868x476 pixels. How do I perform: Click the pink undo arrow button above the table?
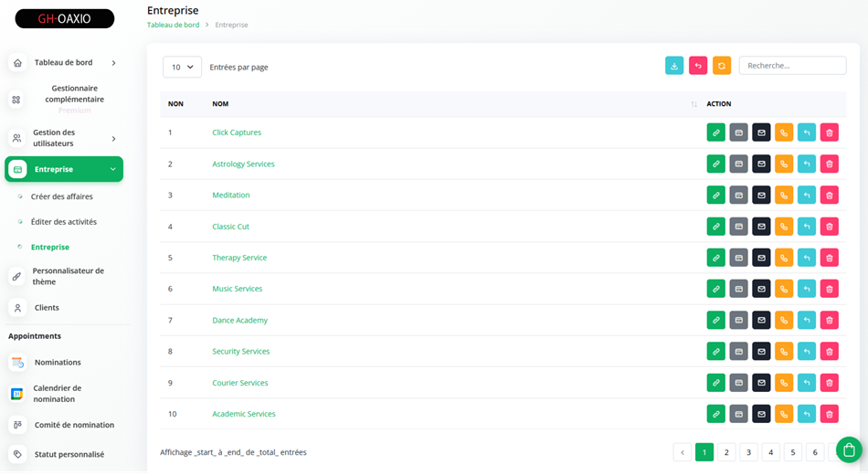tap(698, 65)
